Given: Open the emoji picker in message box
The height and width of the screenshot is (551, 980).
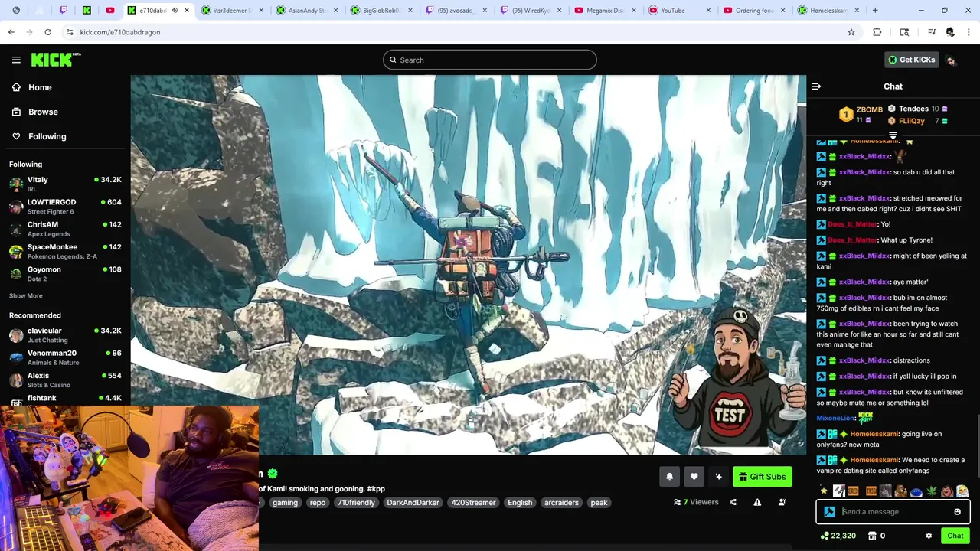Looking at the screenshot, I should [x=957, y=512].
